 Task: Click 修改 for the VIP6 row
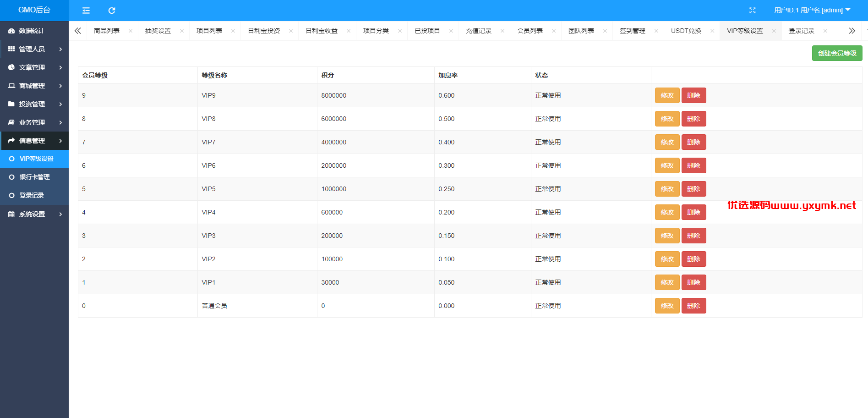click(667, 165)
